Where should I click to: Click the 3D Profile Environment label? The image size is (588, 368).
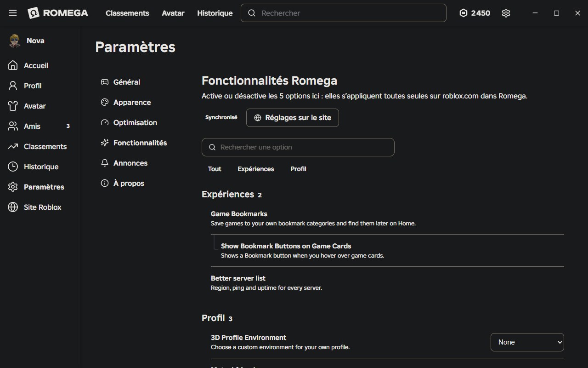tap(249, 338)
